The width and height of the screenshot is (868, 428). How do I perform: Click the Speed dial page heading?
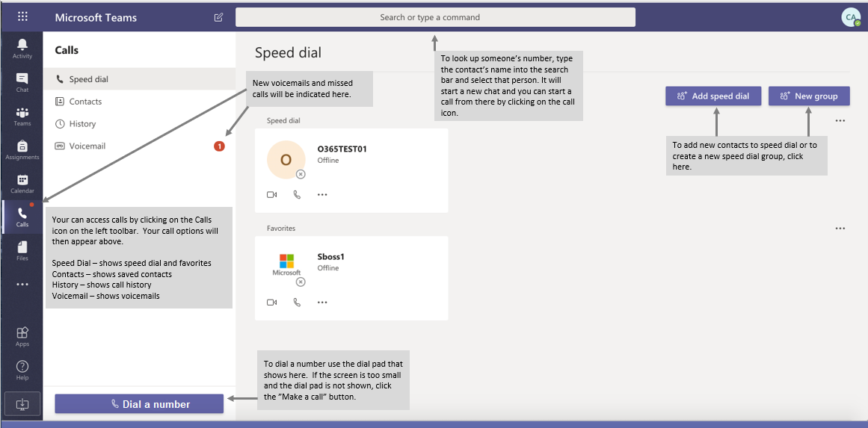click(288, 53)
